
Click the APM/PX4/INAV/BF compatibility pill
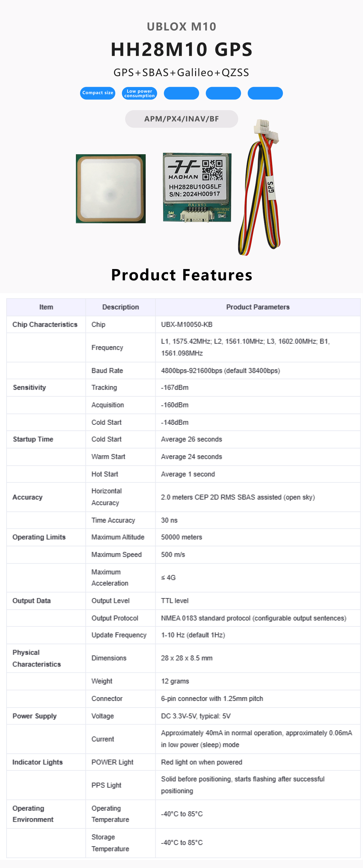pyautogui.click(x=182, y=119)
